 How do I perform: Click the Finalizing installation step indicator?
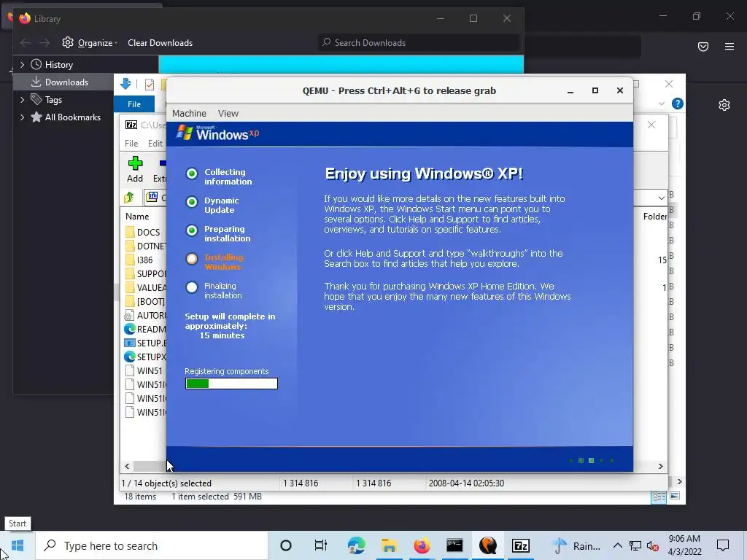pyautogui.click(x=192, y=287)
